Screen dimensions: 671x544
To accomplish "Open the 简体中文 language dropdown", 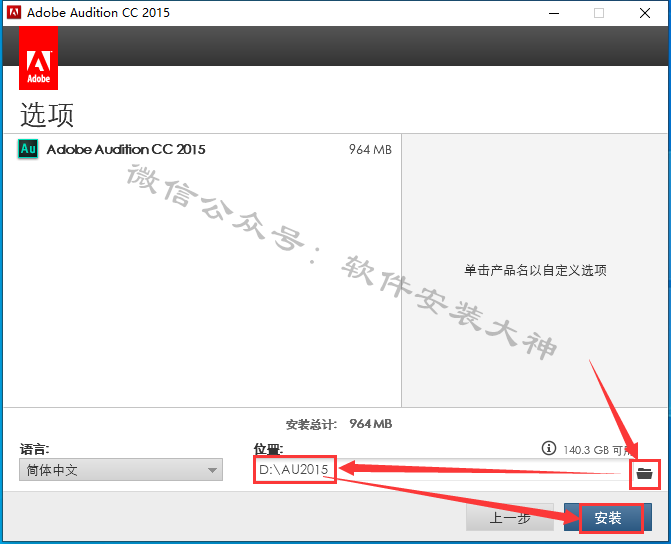I will tap(121, 470).
